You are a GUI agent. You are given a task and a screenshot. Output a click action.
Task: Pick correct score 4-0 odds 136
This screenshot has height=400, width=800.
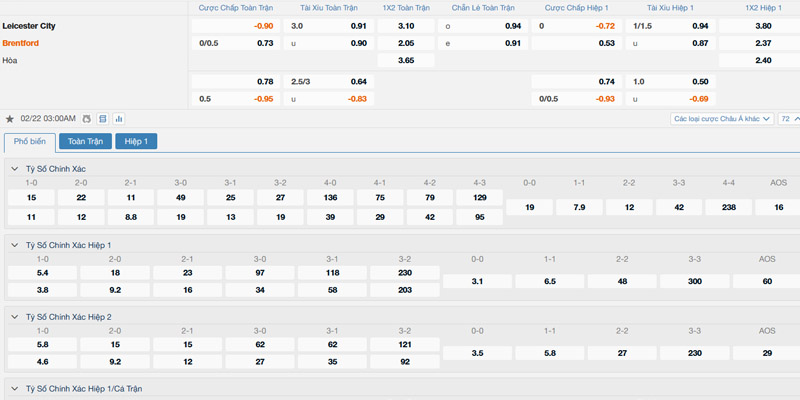click(330, 197)
